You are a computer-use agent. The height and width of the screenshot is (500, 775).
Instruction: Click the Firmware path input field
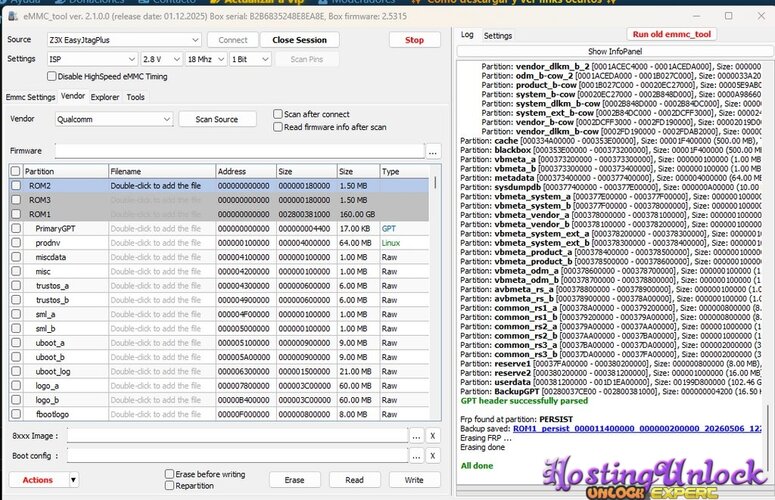pyautogui.click(x=239, y=151)
